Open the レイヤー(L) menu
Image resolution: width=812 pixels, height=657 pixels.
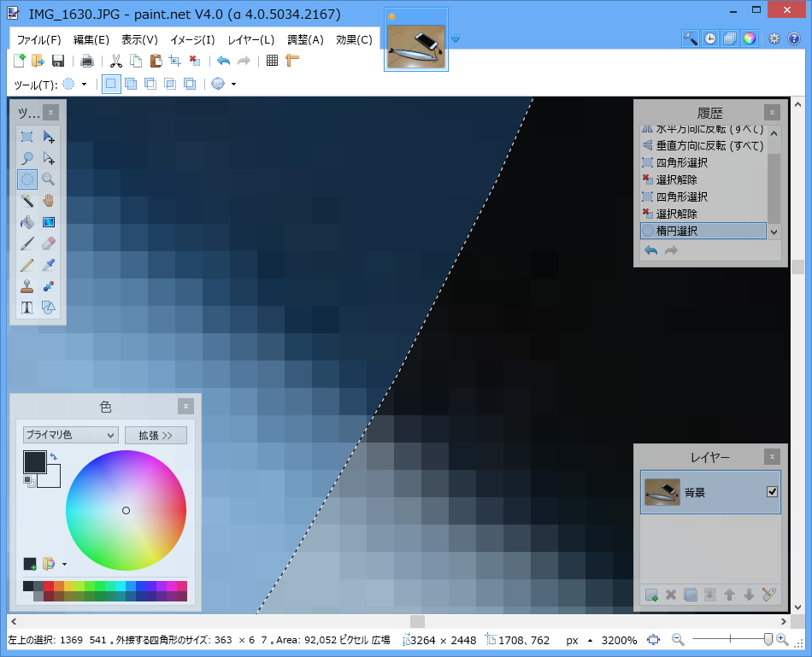pyautogui.click(x=251, y=40)
